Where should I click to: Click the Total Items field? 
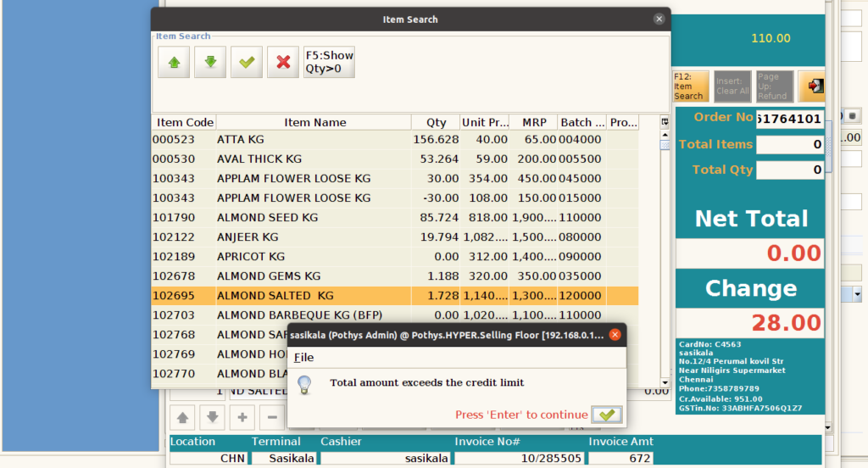coord(789,144)
